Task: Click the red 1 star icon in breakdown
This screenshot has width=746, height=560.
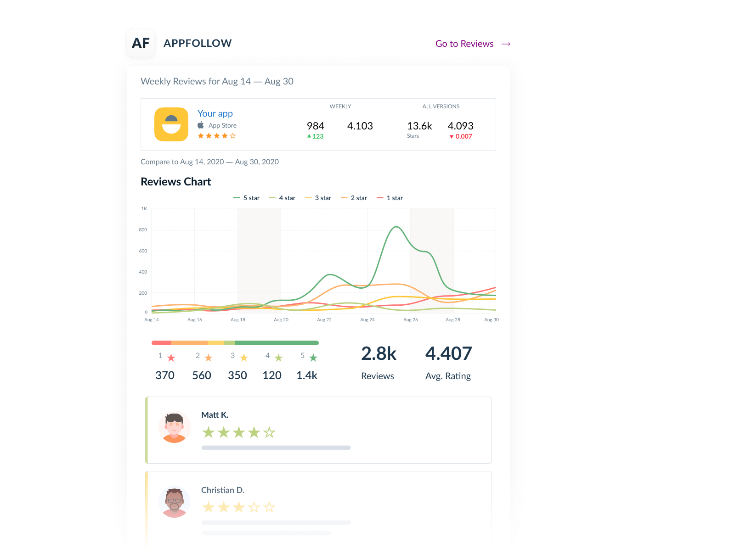Action: 171,358
